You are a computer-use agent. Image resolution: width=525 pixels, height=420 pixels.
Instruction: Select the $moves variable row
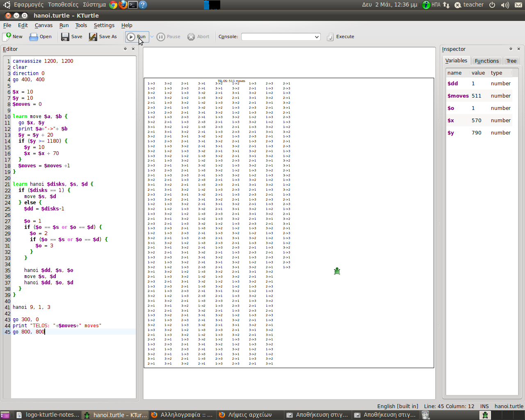coord(479,96)
